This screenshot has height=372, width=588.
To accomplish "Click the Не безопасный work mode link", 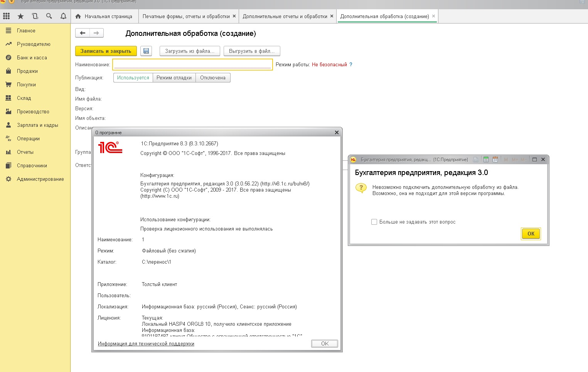I will coord(329,65).
